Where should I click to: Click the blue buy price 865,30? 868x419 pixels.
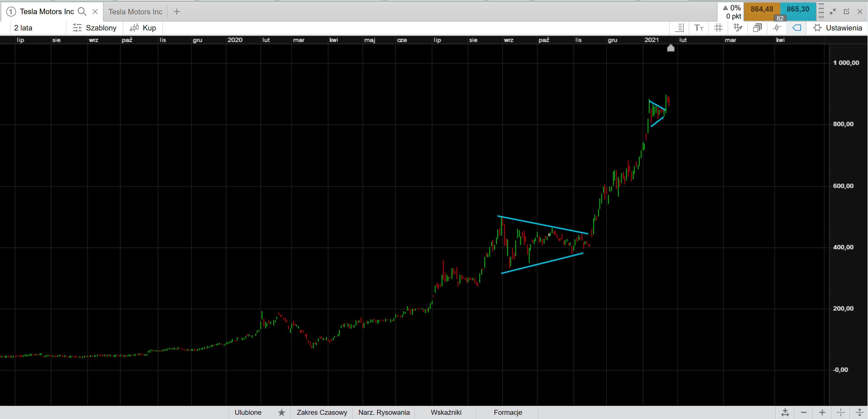tap(798, 9)
